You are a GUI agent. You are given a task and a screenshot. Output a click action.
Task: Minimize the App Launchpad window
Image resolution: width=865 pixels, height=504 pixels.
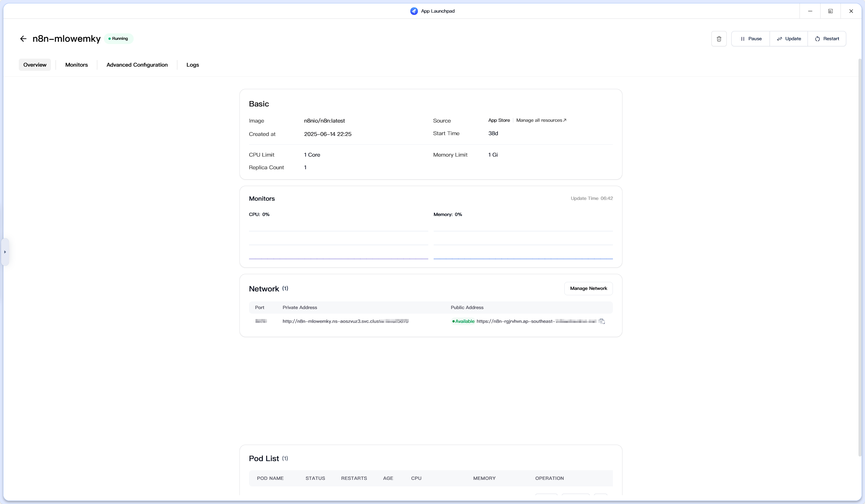[x=810, y=11]
